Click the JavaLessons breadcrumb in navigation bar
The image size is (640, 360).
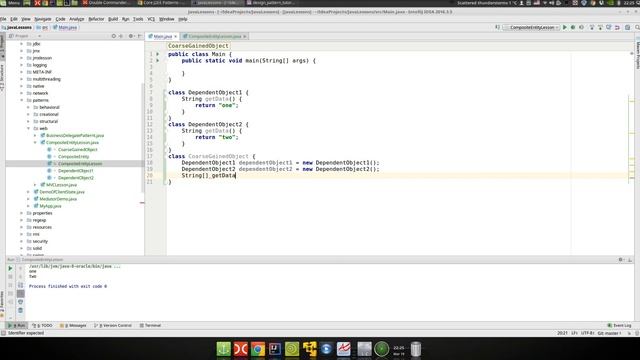tap(17, 27)
